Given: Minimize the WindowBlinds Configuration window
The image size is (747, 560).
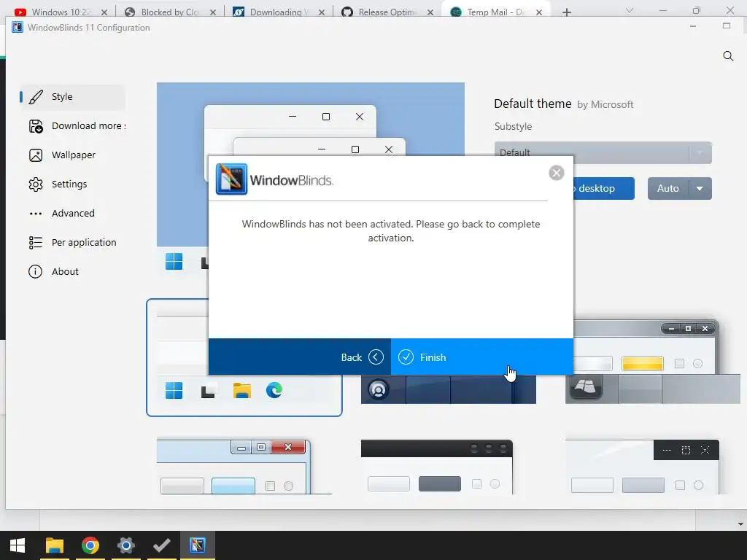Looking at the screenshot, I should click(693, 27).
